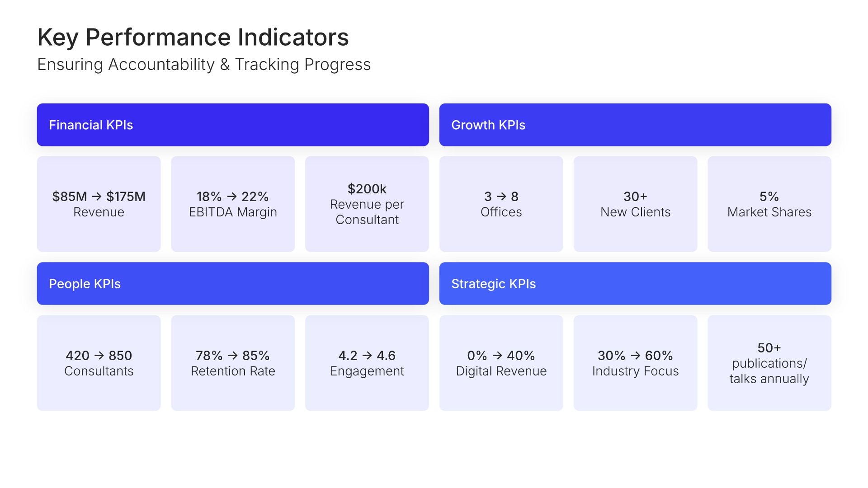Select the People KPIs header bar
This screenshot has width=868, height=488.
[x=233, y=284]
